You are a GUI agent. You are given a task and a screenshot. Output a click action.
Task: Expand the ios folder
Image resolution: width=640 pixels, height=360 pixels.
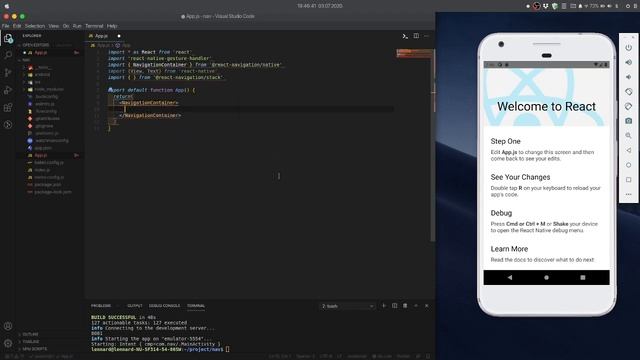(x=37, y=82)
